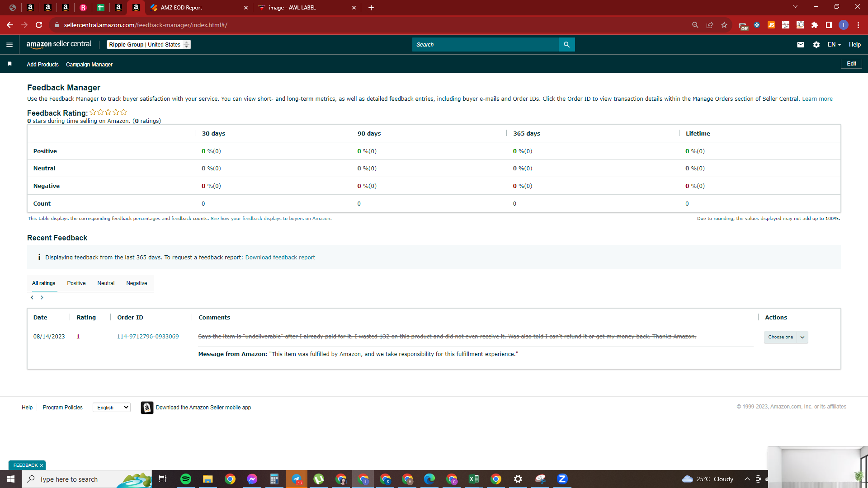Go to next feedback page arrow
The image size is (868, 488).
click(x=42, y=298)
